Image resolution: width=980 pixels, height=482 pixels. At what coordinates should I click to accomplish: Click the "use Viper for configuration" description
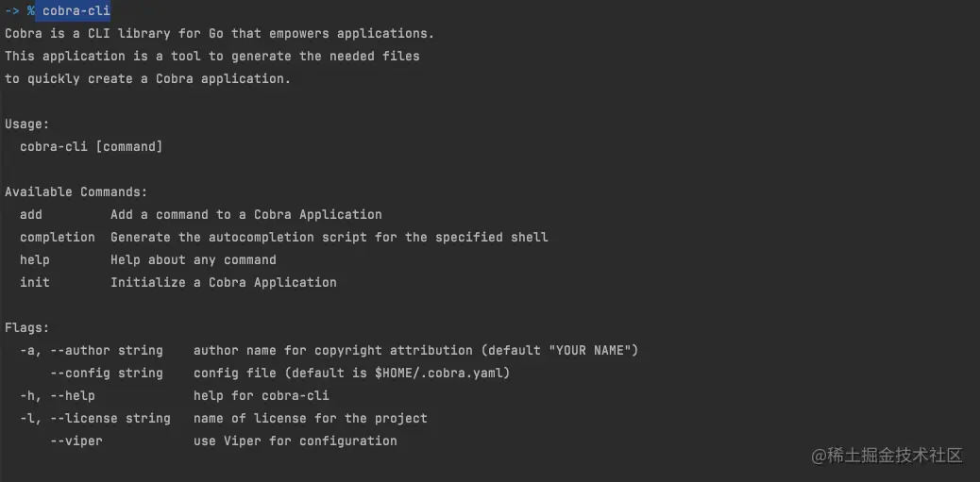point(295,440)
